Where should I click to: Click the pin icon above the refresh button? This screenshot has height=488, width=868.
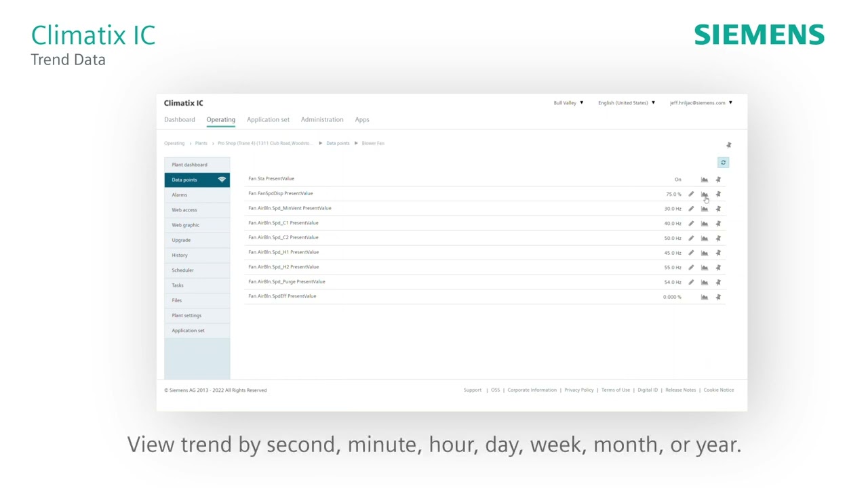729,145
